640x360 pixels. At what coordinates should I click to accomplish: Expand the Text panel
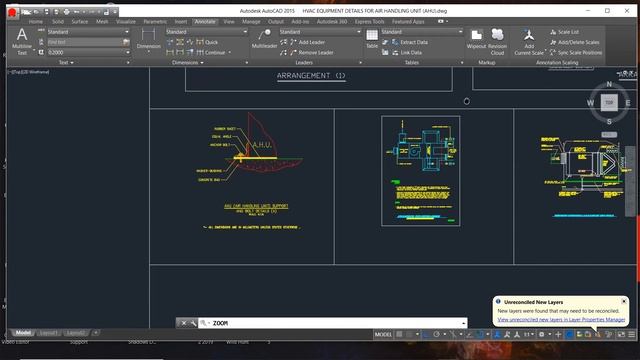(66, 62)
